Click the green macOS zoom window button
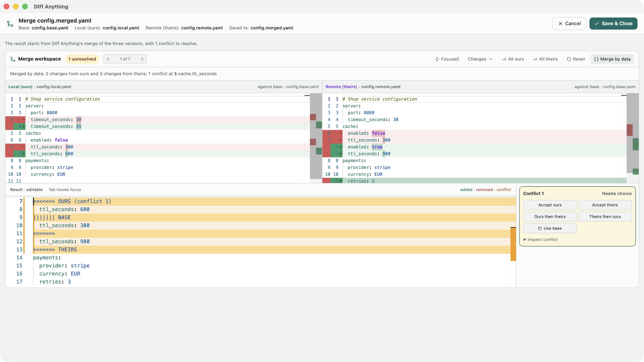This screenshot has height=362, width=644. [x=25, y=6]
